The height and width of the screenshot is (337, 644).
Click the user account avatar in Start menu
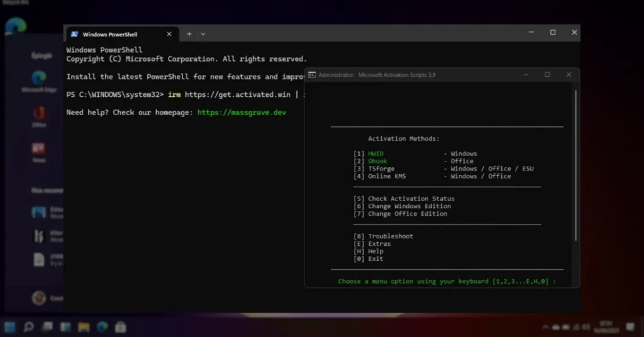coord(39,297)
